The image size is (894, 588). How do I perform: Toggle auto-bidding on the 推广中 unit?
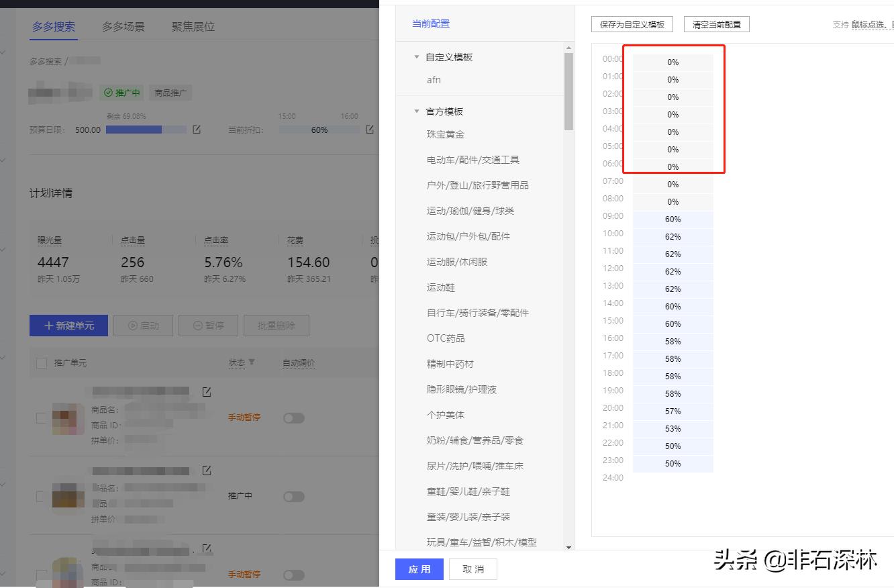294,496
